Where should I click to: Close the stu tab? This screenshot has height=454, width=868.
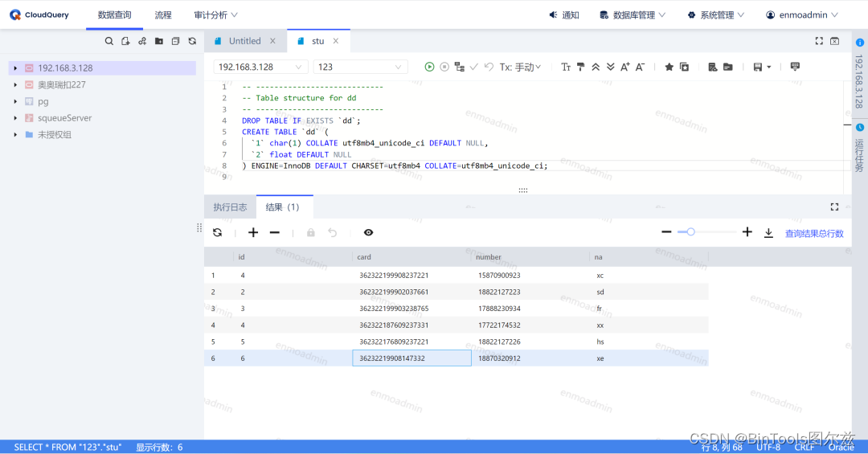pyautogui.click(x=336, y=41)
